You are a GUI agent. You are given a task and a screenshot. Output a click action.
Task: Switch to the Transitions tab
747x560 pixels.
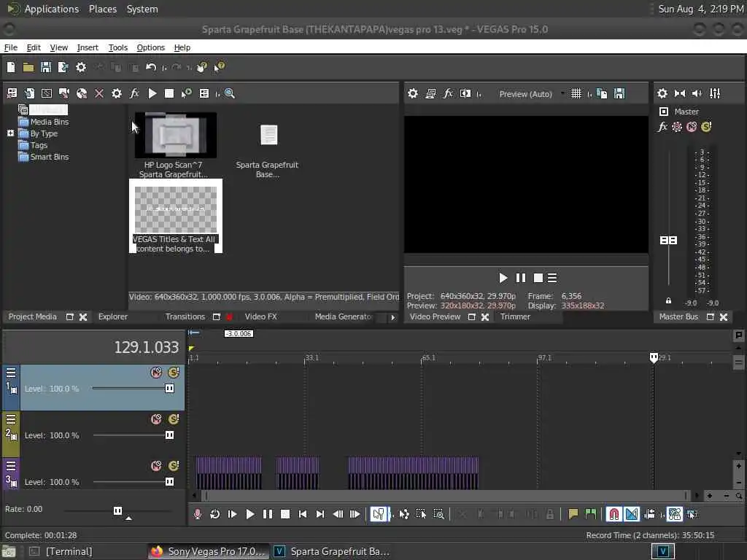pyautogui.click(x=185, y=316)
